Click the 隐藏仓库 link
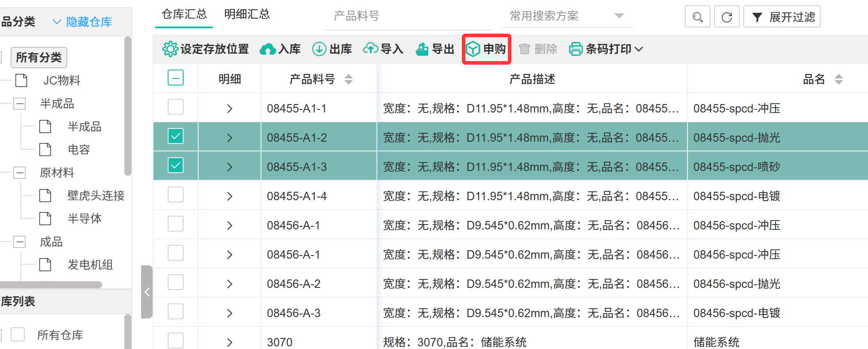The height and width of the screenshot is (349, 868). pyautogui.click(x=82, y=22)
